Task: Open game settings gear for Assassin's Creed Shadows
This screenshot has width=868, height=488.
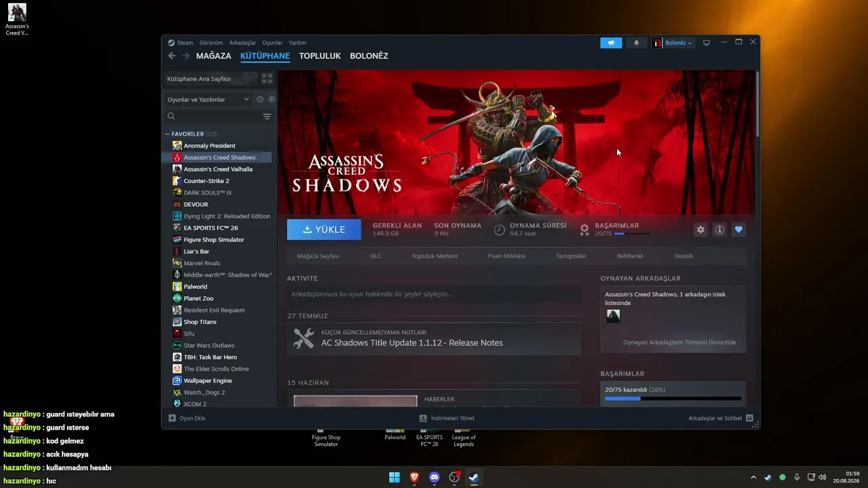Action: pos(701,230)
